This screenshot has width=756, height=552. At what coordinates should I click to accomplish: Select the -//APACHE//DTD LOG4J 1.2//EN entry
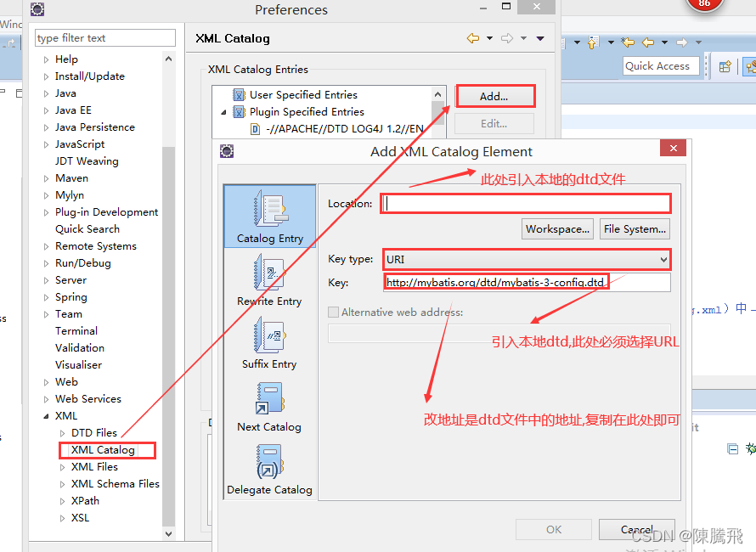[x=345, y=129]
